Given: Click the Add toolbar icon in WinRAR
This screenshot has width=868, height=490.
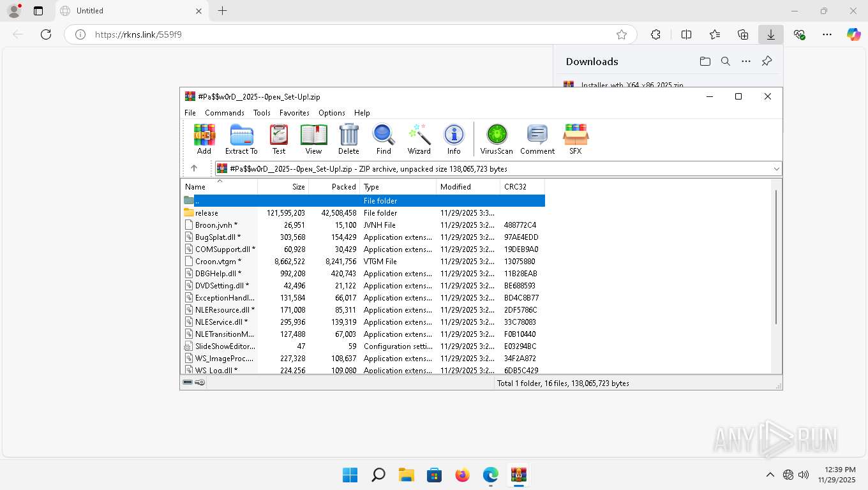Looking at the screenshot, I should (x=204, y=139).
